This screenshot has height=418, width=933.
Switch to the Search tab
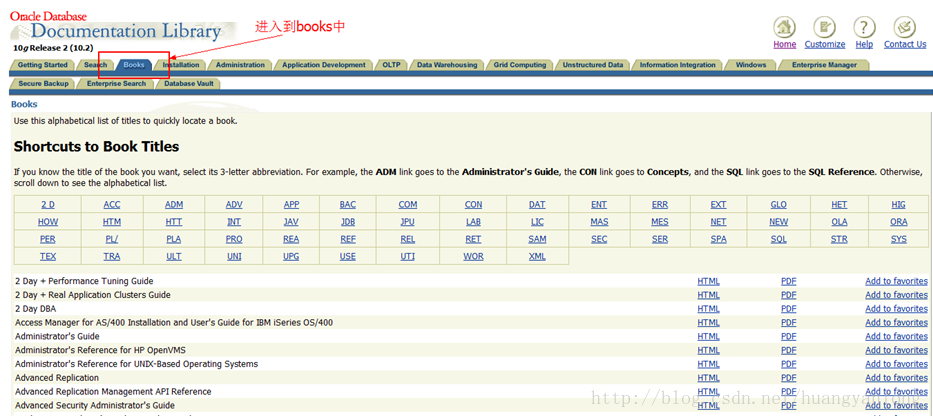95,65
